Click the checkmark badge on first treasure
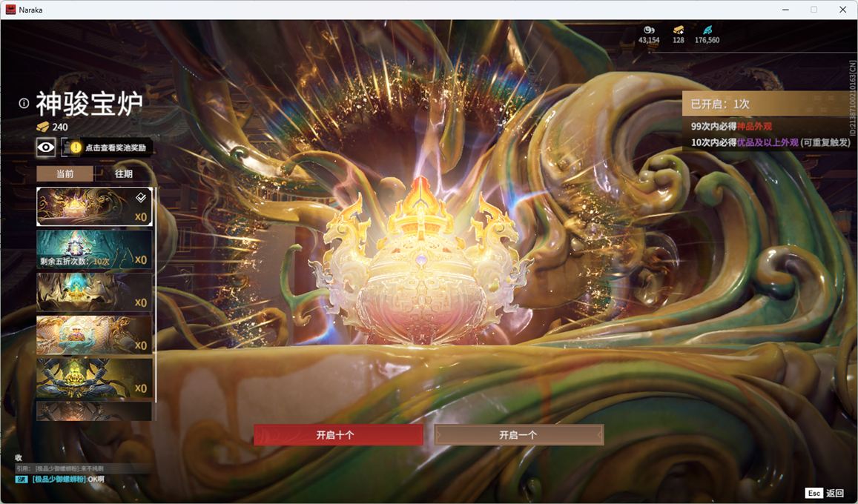The image size is (858, 504). 141,197
